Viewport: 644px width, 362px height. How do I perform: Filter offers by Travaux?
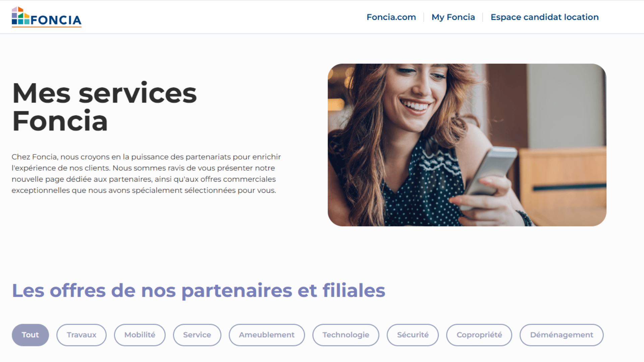(82, 335)
